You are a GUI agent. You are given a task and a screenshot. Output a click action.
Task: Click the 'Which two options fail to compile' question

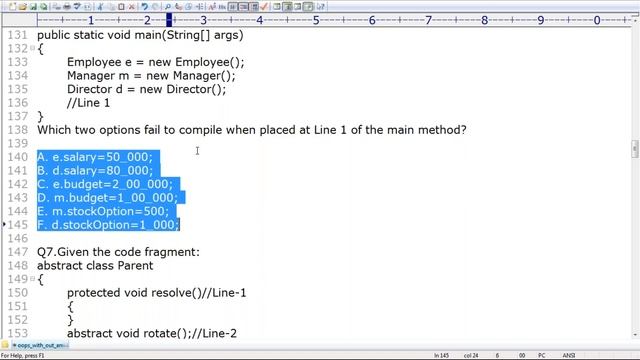coord(252,130)
